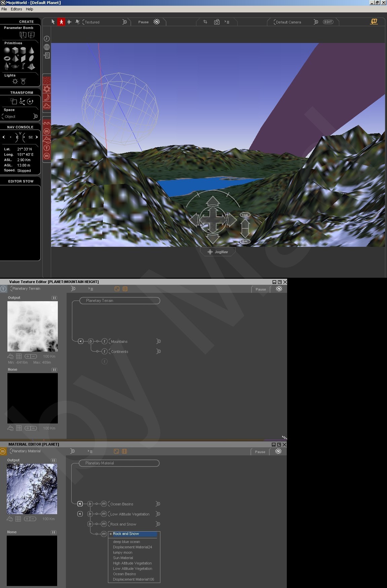Click the crop render region icon
Viewport: 387px width, 588px height.
[x=205, y=22]
